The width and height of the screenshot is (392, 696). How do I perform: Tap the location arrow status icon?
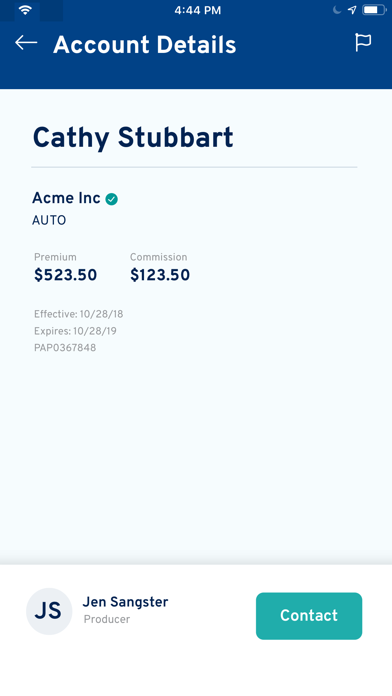pyautogui.click(x=352, y=10)
